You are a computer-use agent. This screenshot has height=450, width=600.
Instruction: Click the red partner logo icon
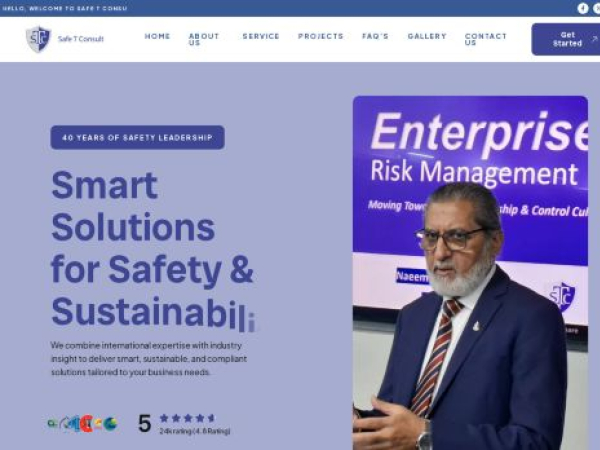point(87,424)
